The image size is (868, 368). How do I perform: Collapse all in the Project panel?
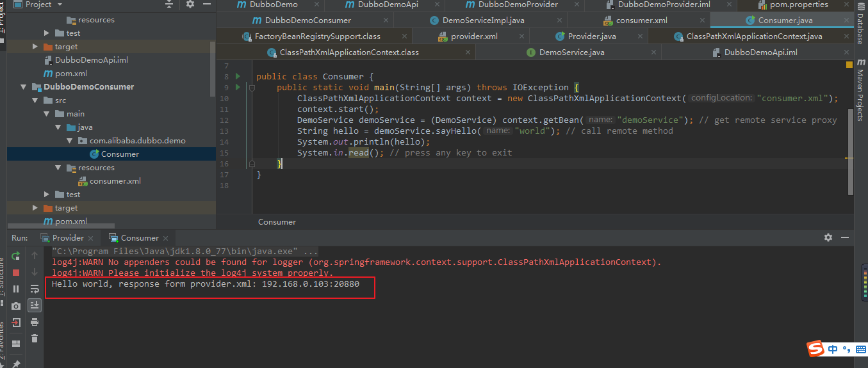click(x=169, y=4)
